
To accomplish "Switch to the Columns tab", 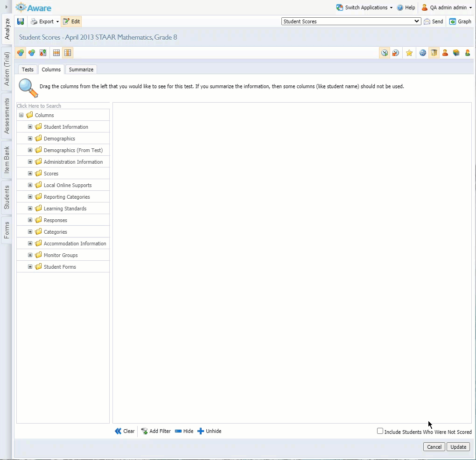I will pos(51,70).
